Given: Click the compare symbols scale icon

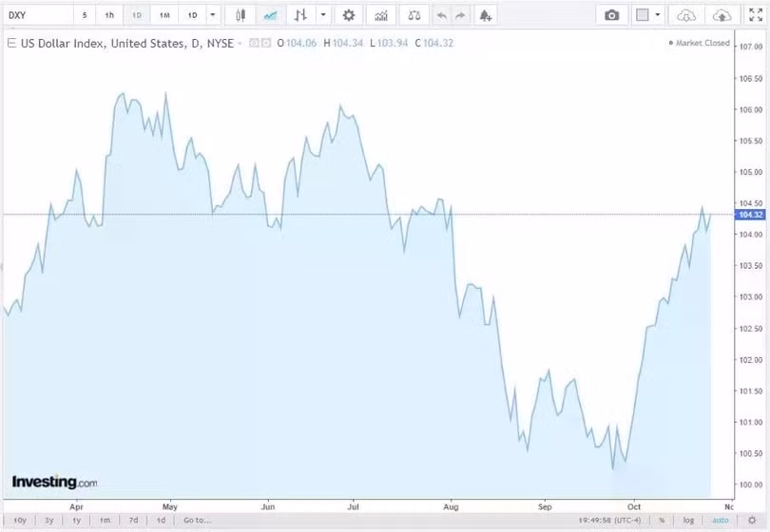Looking at the screenshot, I should click(x=413, y=15).
